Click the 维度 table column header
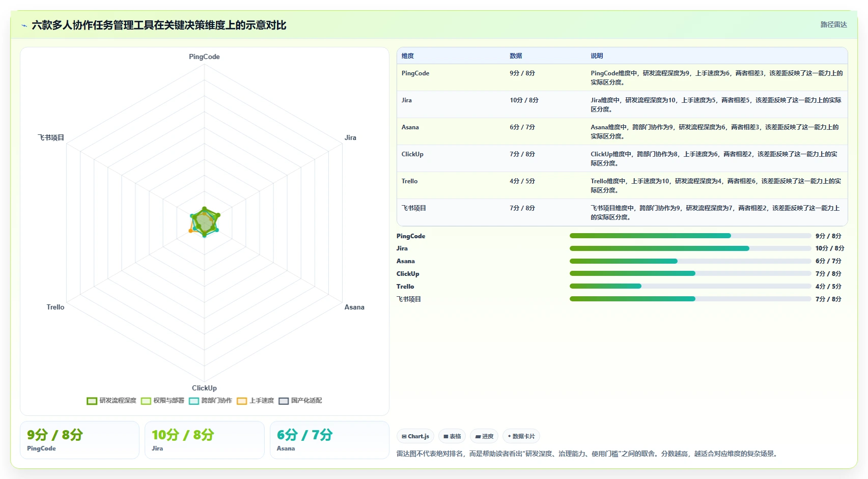 click(x=408, y=56)
